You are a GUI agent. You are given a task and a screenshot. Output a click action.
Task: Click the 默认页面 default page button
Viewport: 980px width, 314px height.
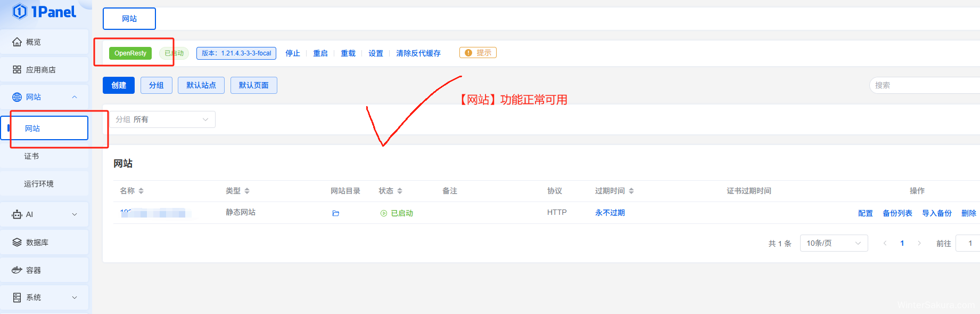[254, 85]
